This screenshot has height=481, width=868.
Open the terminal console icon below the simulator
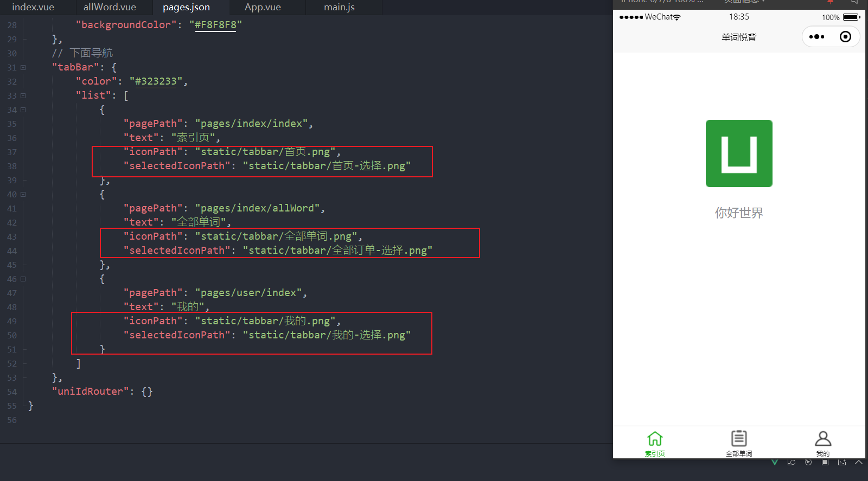842,463
